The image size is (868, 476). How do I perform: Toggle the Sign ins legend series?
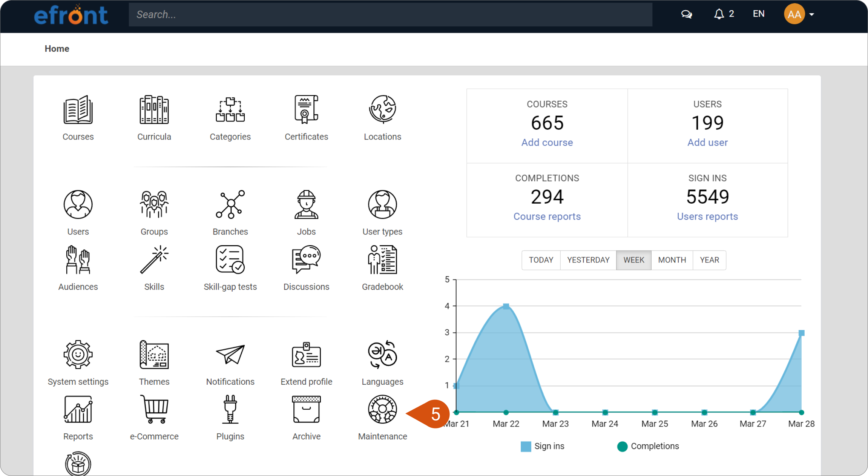pyautogui.click(x=542, y=446)
